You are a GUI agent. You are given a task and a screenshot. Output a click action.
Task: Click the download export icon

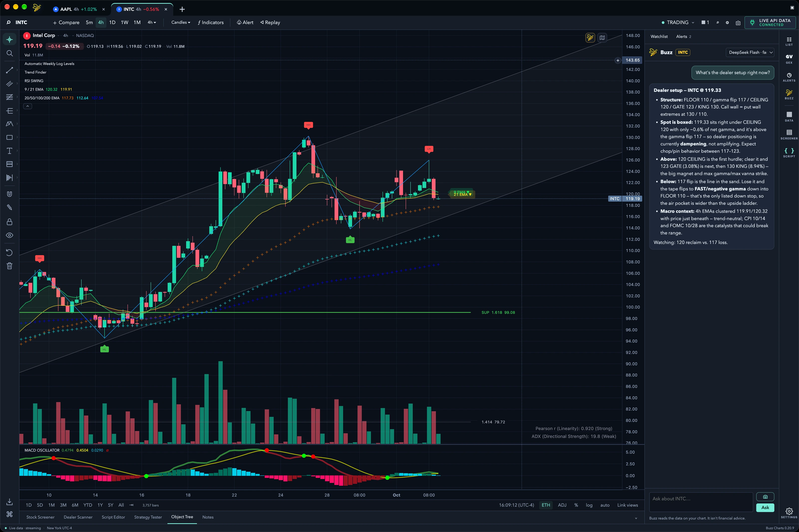pyautogui.click(x=9, y=502)
